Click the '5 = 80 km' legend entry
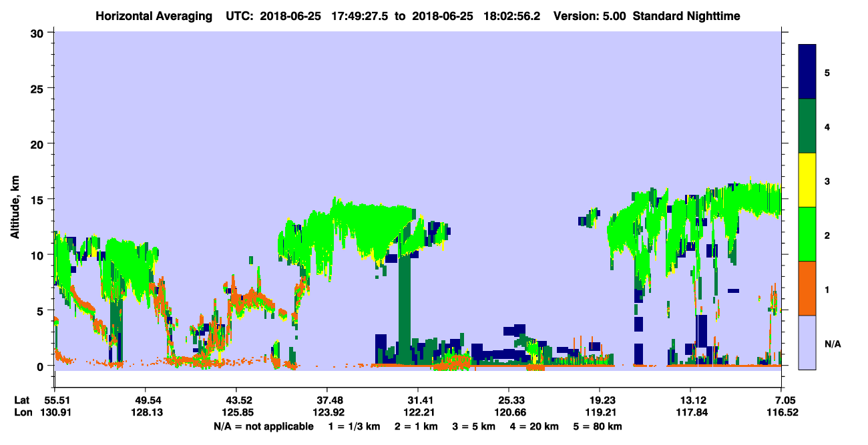This screenshot has height=445, width=868. [x=599, y=426]
